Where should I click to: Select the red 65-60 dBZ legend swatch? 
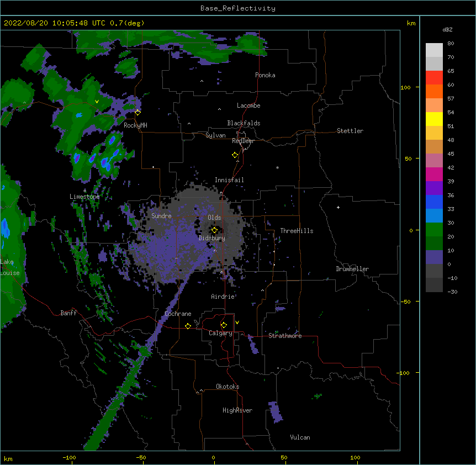click(x=434, y=78)
